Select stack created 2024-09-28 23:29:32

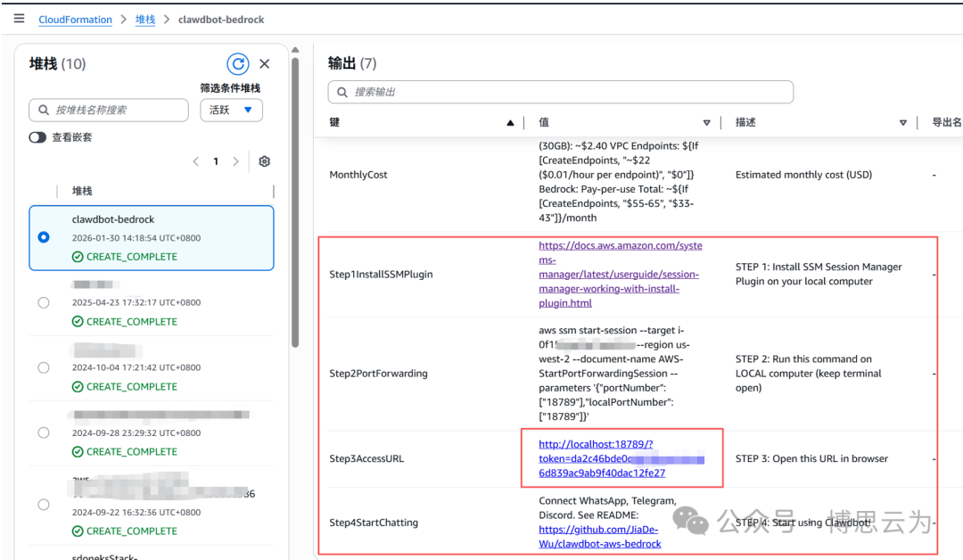(x=44, y=432)
